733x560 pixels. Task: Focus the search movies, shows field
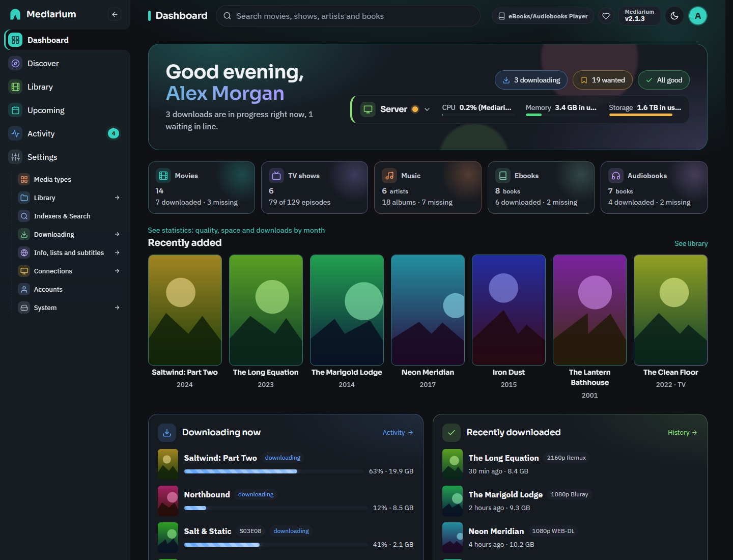coord(348,16)
